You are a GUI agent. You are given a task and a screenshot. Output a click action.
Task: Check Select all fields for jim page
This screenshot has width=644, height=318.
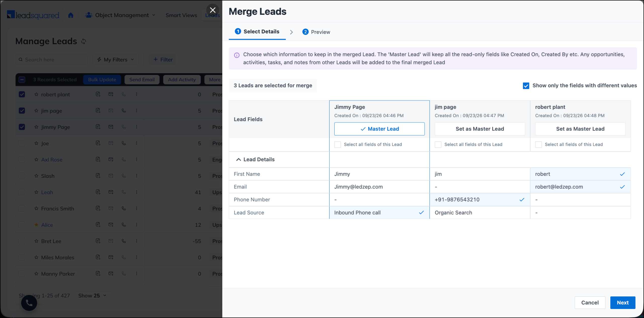click(x=438, y=144)
